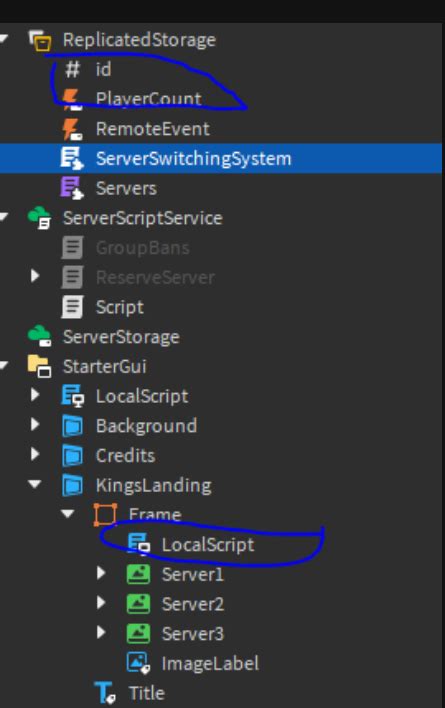Select the Server3 label
This screenshot has height=708, width=445.
(193, 633)
